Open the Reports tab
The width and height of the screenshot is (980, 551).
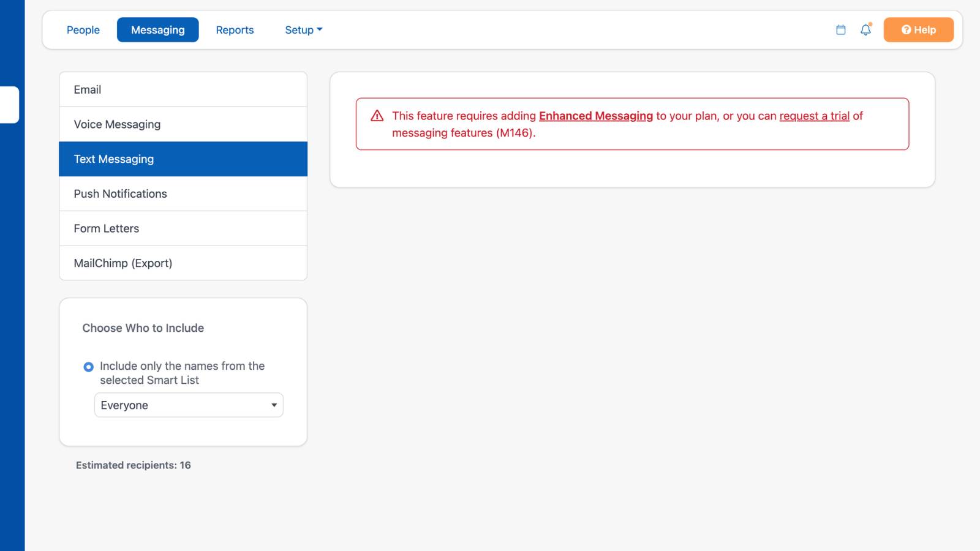(x=235, y=30)
